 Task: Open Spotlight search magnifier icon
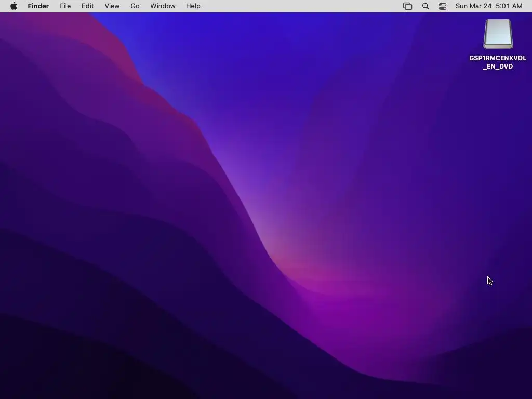[425, 6]
